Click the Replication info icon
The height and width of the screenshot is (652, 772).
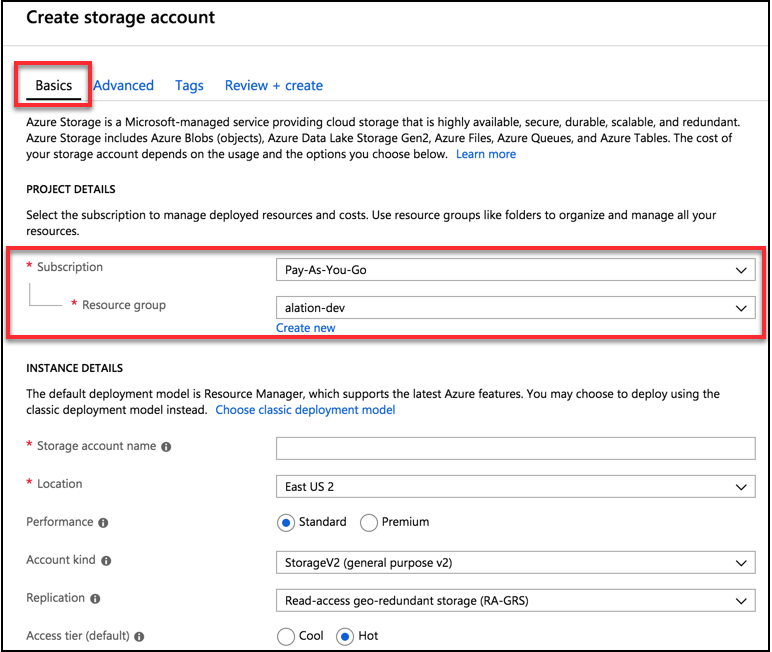tap(95, 598)
